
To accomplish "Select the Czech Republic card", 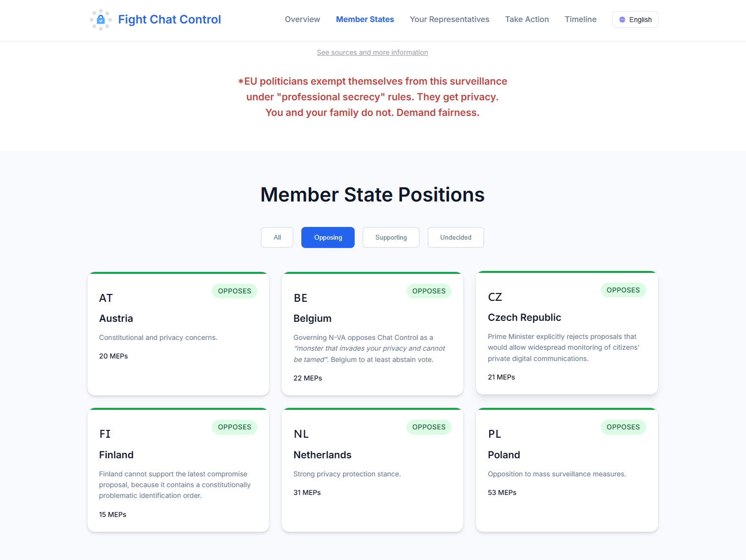I will [x=566, y=333].
